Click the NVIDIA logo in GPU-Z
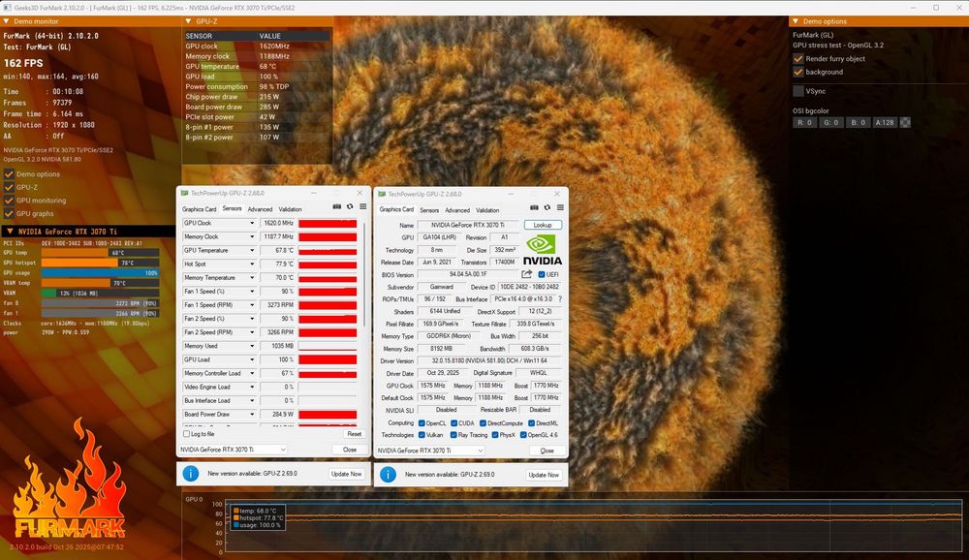969x560 pixels. (543, 247)
